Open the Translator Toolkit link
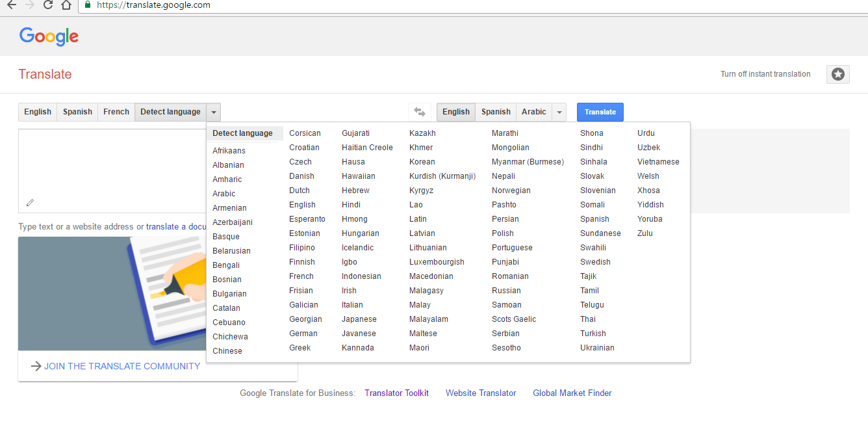 [x=396, y=393]
